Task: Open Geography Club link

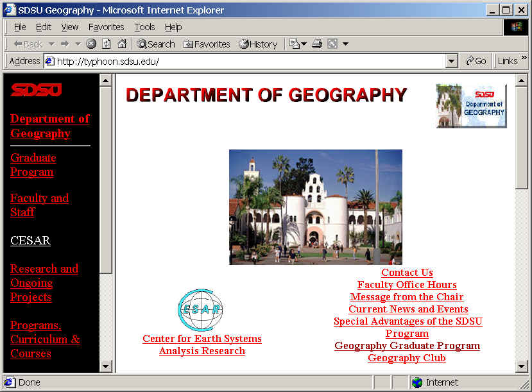Action: [406, 358]
